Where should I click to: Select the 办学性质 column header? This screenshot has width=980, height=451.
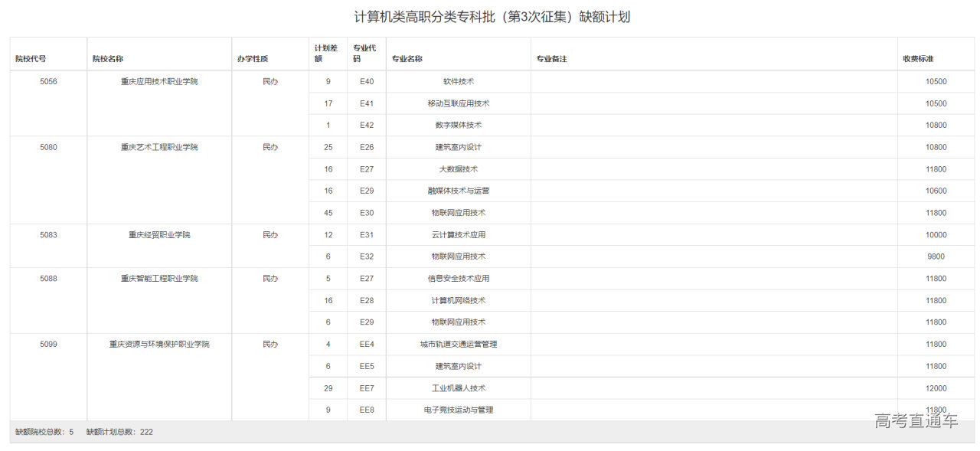253,59
